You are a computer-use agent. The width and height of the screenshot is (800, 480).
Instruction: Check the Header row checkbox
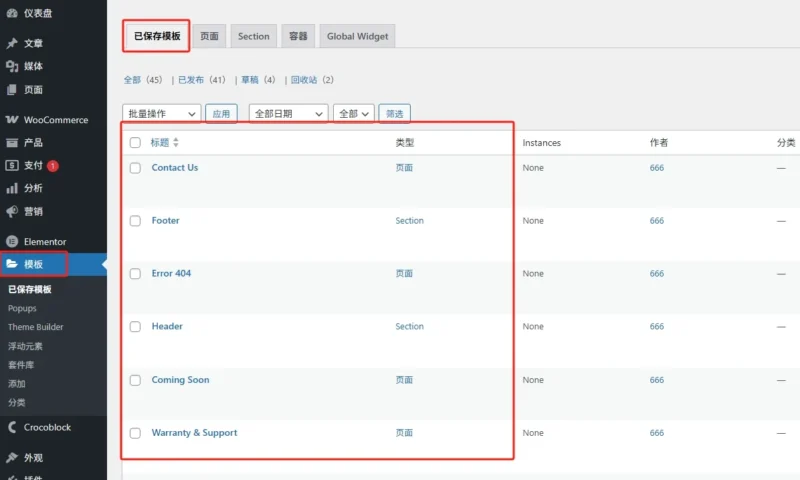pyautogui.click(x=135, y=326)
